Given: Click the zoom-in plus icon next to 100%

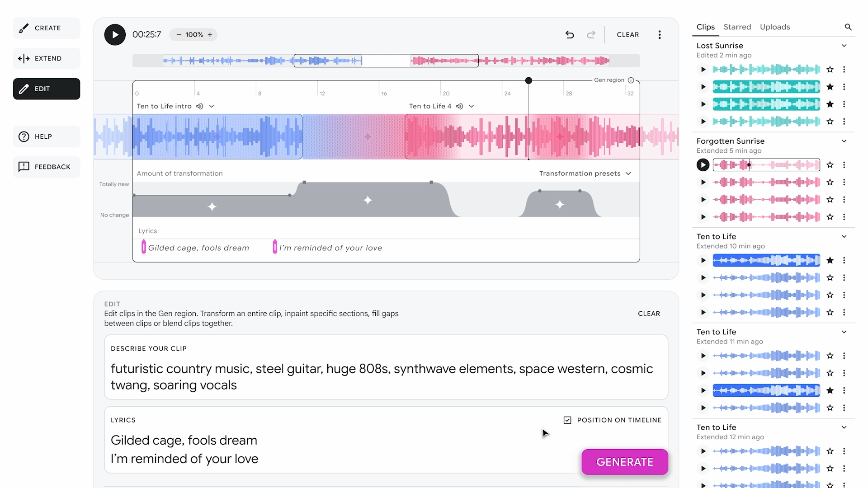Looking at the screenshot, I should click(x=210, y=35).
